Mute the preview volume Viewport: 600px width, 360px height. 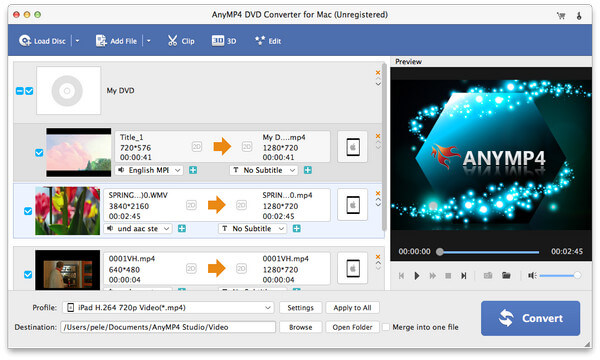coord(532,275)
